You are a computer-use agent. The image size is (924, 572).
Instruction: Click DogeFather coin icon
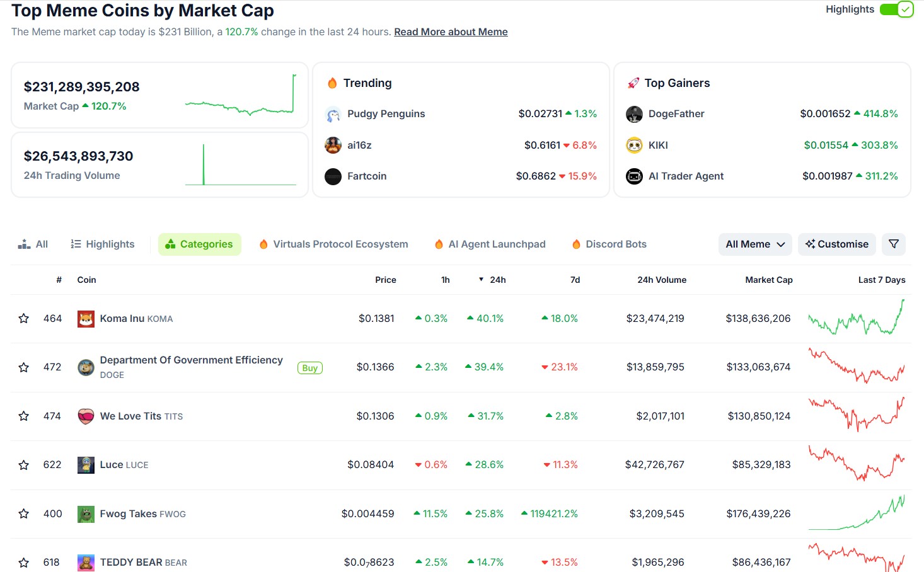click(634, 114)
